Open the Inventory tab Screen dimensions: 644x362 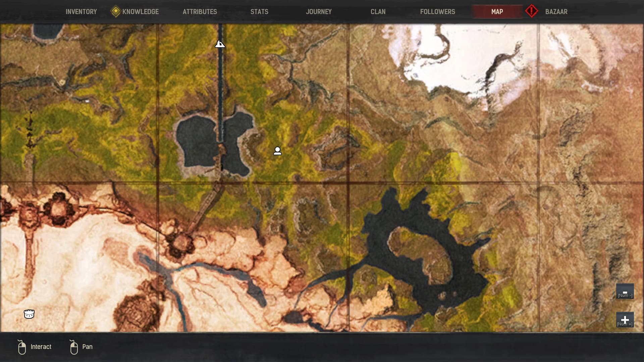(x=81, y=12)
